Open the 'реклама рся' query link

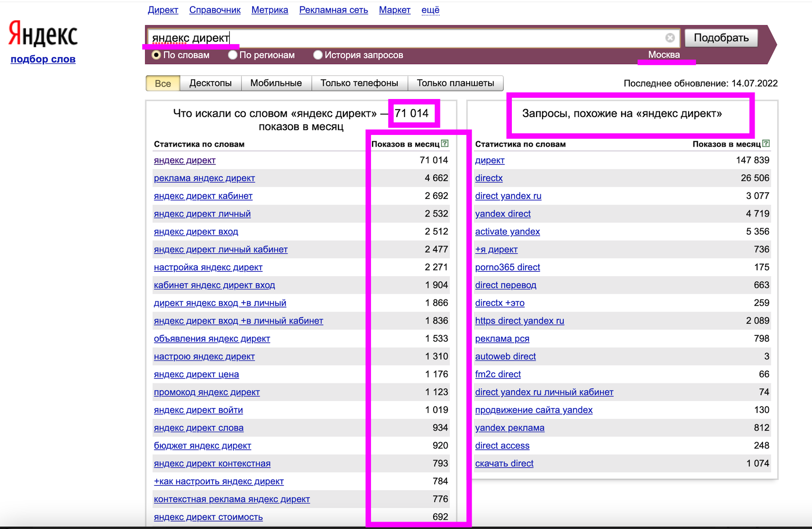[502, 339]
